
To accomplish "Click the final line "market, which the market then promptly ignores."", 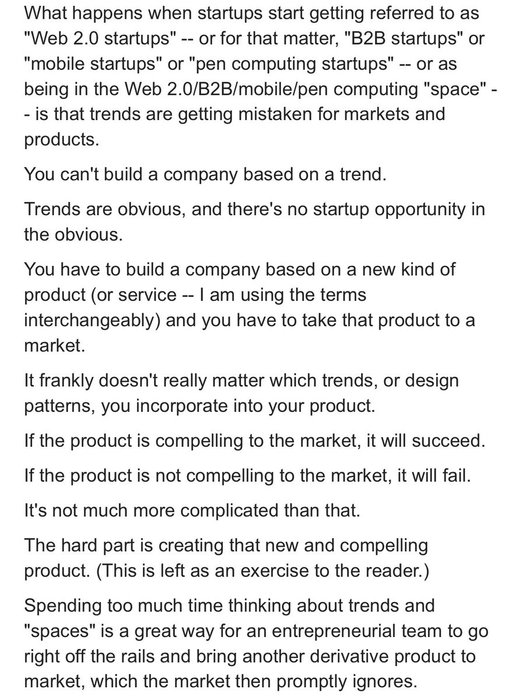I will [220, 682].
